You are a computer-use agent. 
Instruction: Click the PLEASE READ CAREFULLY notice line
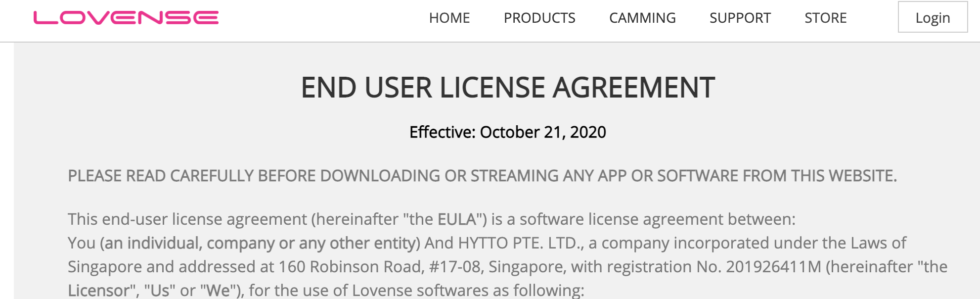(482, 176)
